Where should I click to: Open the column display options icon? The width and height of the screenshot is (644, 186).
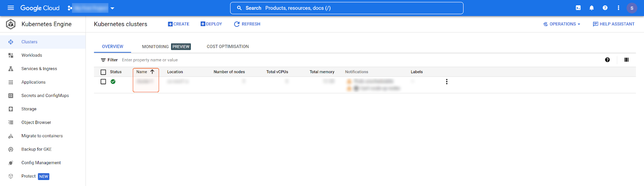coord(626,60)
